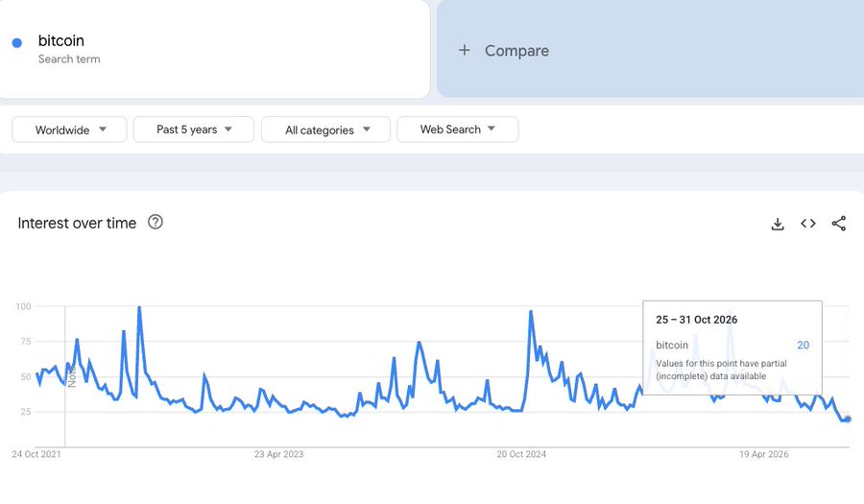The image size is (864, 504).
Task: Download the interest over time data
Action: click(x=778, y=224)
